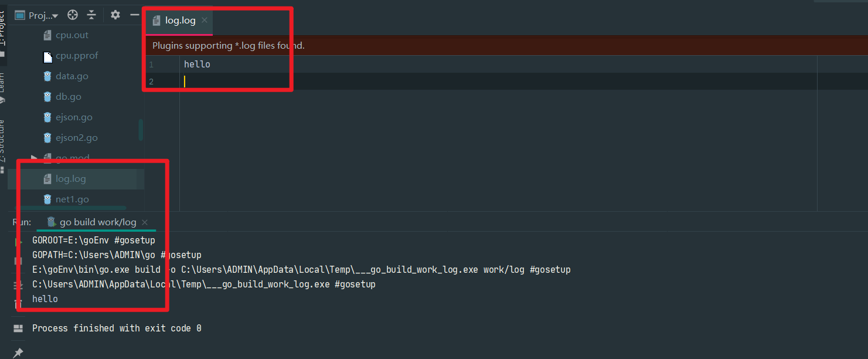Click the Project tree vertical scrollbar
The image size is (868, 359).
tap(141, 130)
